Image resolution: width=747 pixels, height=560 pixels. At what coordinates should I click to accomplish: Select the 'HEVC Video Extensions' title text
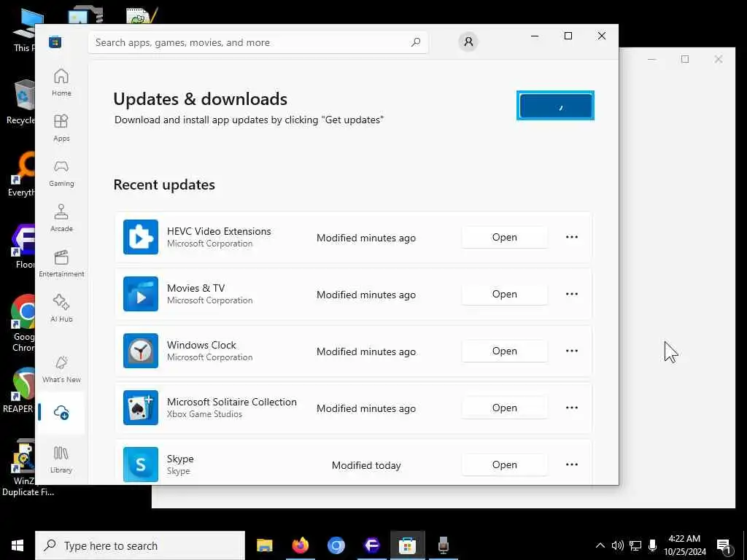[219, 231]
